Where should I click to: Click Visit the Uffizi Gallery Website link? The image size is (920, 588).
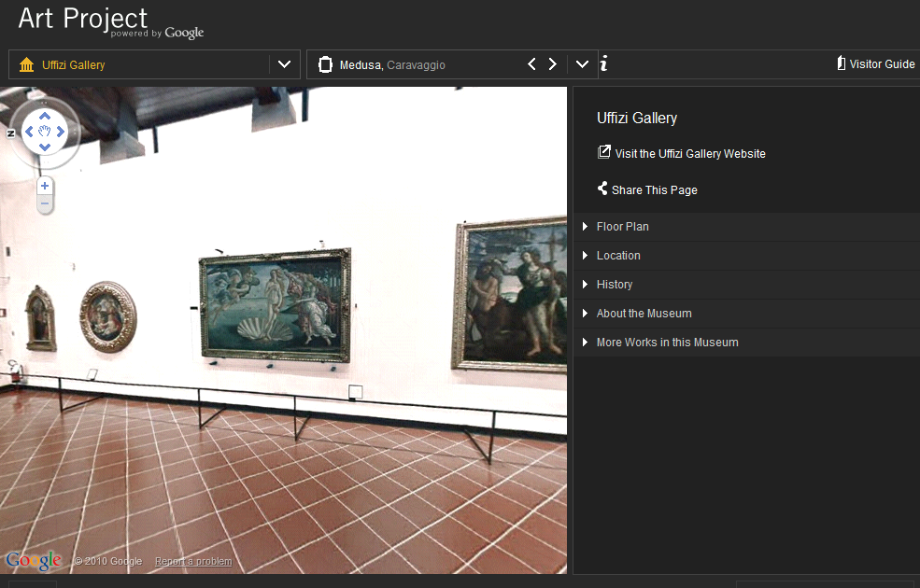(x=690, y=154)
